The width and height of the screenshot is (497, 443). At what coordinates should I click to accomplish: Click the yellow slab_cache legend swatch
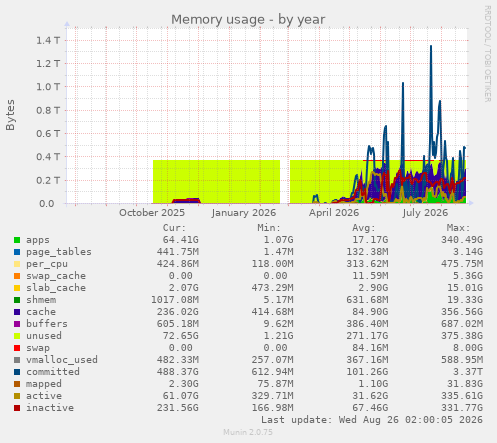[x=17, y=288]
